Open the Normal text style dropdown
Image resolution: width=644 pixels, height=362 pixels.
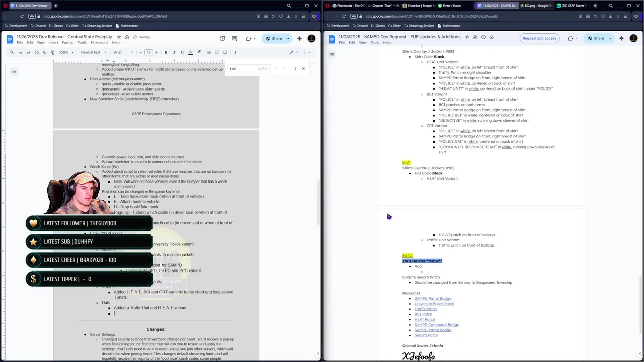(93, 52)
